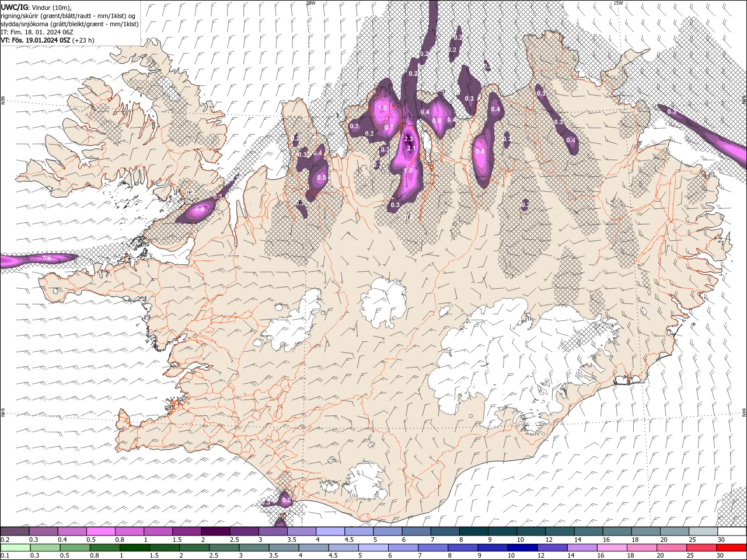Click the 2.3 snowfall value on the map
Image resolution: width=747 pixels, height=560 pixels.
(x=409, y=139)
